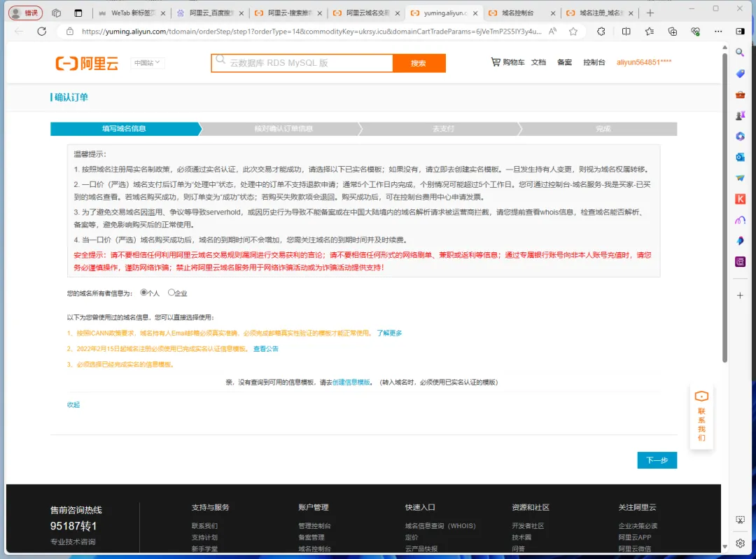The height and width of the screenshot is (559, 756).
Task: Switch to the 阿里云_百度搜索 tab
Action: tap(210, 13)
